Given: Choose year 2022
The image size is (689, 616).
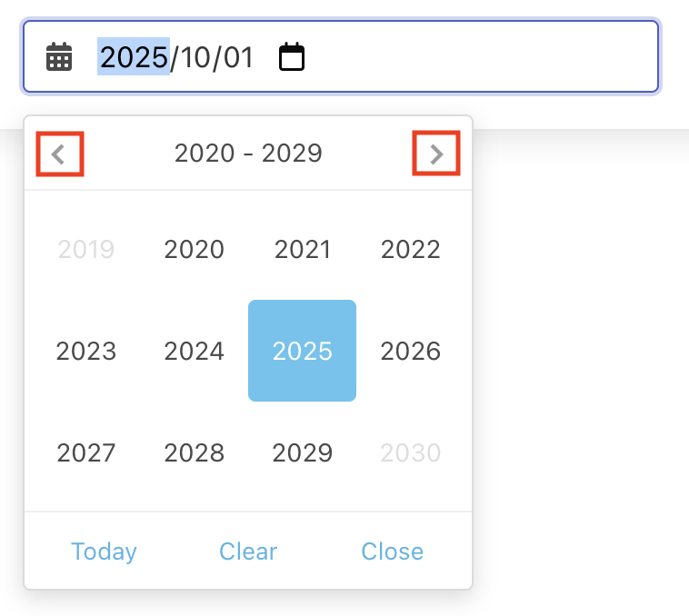Looking at the screenshot, I should (411, 250).
